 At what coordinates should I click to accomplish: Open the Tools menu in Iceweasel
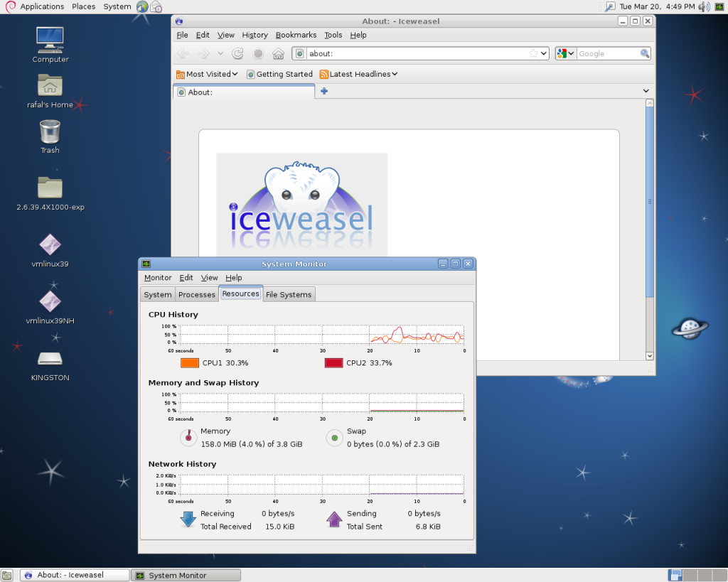pyautogui.click(x=333, y=35)
